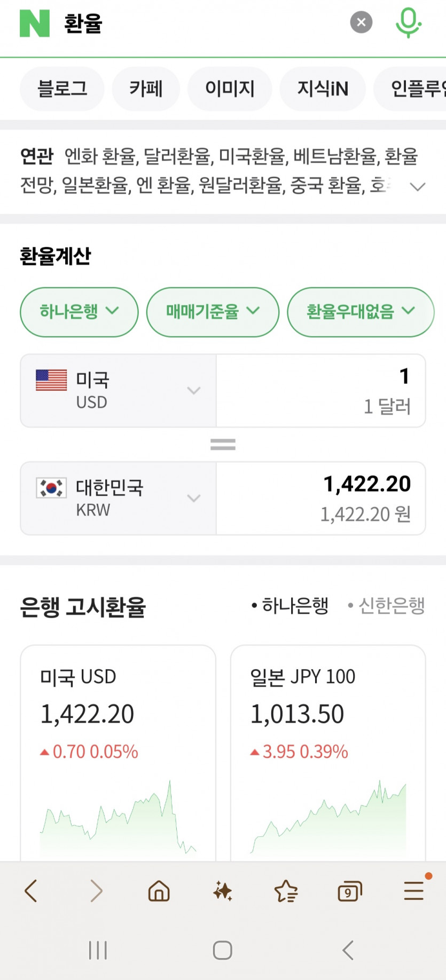The height and width of the screenshot is (980, 446).
Task: Switch to the 블로그 tab
Action: coord(62,89)
